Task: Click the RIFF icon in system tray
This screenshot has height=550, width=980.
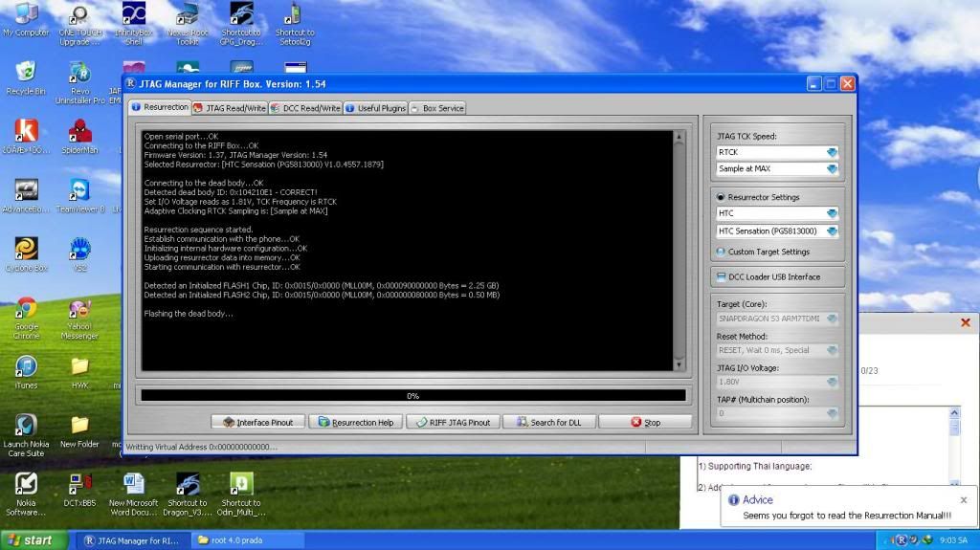Action: point(902,540)
